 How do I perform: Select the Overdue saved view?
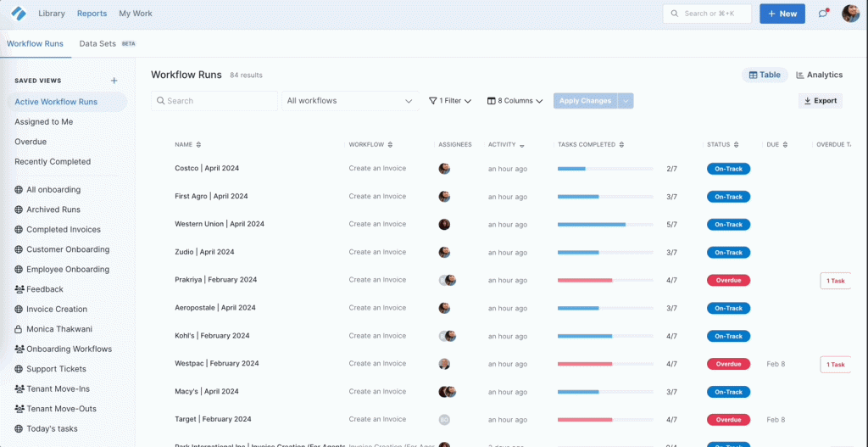(31, 142)
